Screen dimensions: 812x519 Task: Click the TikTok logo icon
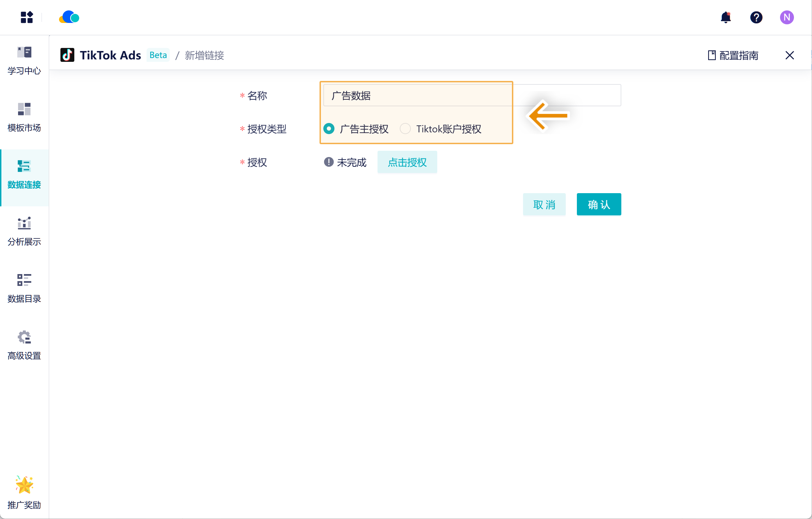[67, 55]
